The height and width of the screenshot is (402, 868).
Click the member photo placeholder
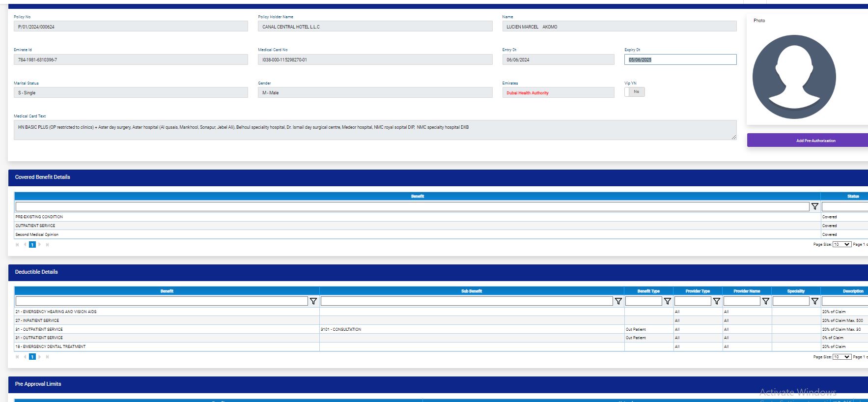[794, 77]
